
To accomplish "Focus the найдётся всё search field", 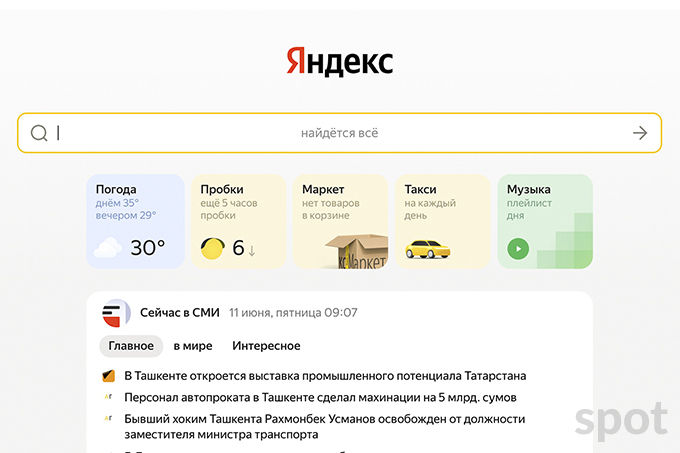I will (x=340, y=133).
